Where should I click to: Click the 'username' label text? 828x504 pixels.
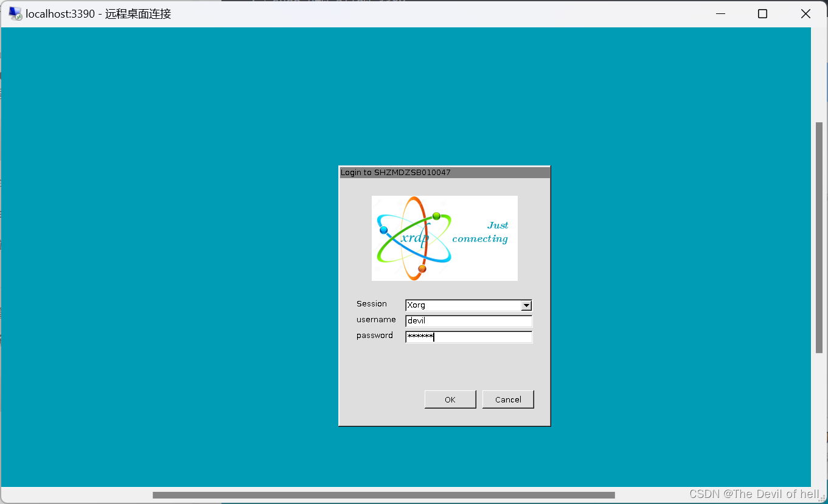[376, 320]
